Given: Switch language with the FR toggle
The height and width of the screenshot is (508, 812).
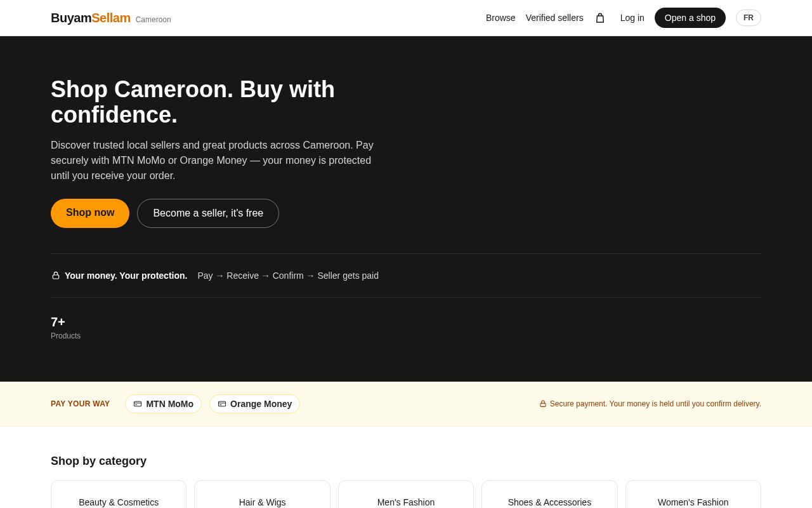Looking at the screenshot, I should (x=749, y=18).
